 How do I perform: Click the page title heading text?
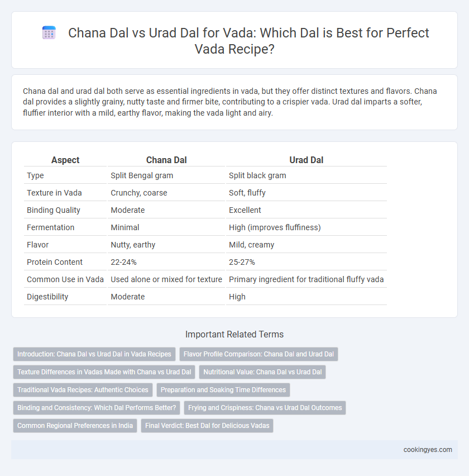tap(248, 41)
